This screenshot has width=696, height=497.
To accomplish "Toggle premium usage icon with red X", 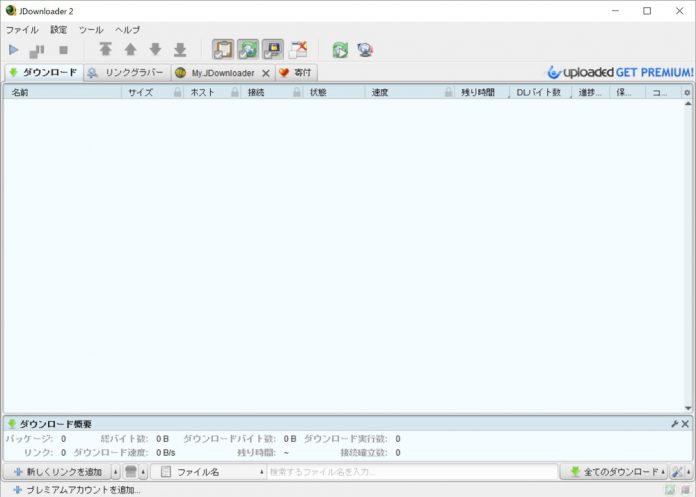I will [x=298, y=49].
